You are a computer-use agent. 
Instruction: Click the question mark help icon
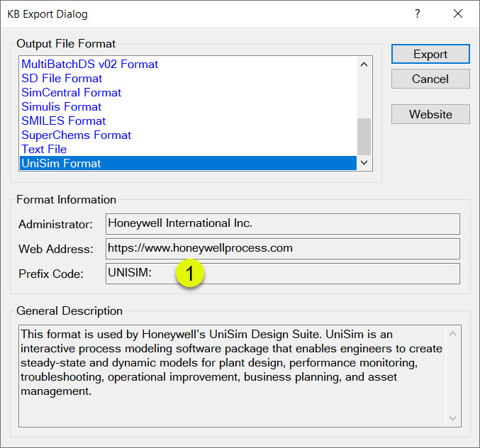click(x=418, y=13)
